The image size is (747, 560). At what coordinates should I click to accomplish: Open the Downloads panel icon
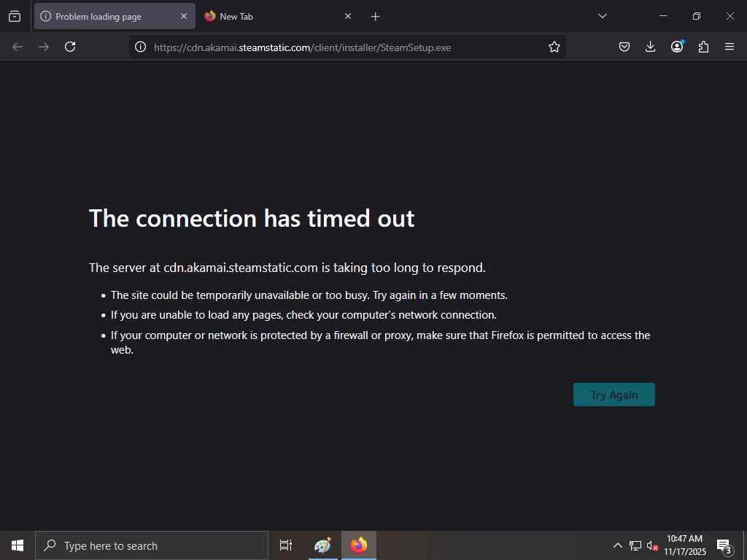click(x=650, y=47)
